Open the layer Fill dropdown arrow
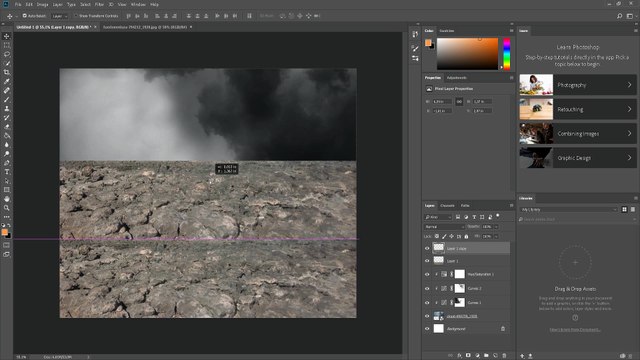 tap(496, 236)
